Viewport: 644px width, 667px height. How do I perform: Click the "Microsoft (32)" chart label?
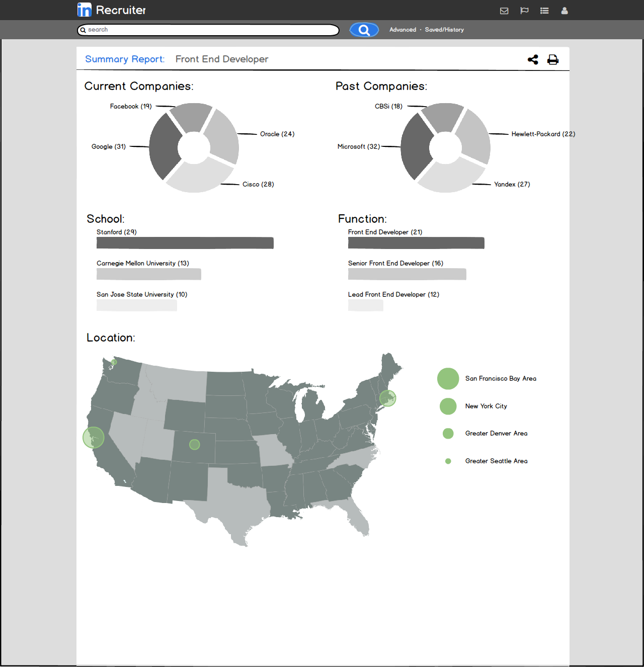(359, 147)
